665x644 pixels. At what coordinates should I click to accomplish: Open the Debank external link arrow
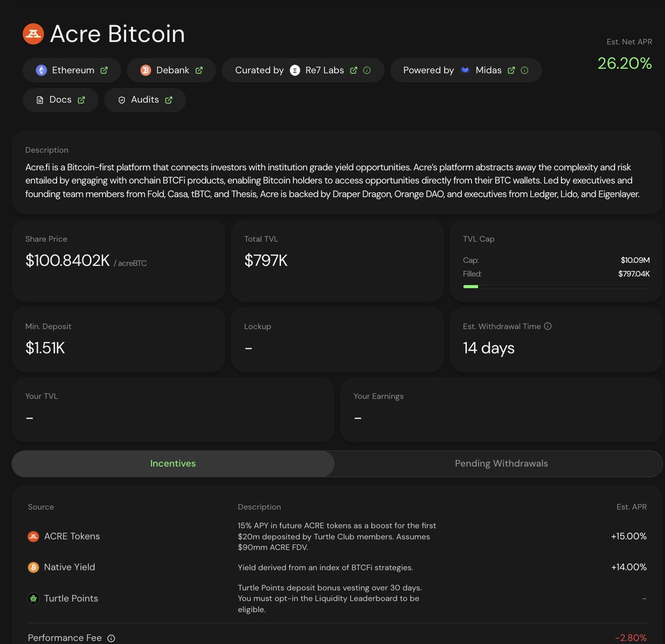pyautogui.click(x=199, y=70)
